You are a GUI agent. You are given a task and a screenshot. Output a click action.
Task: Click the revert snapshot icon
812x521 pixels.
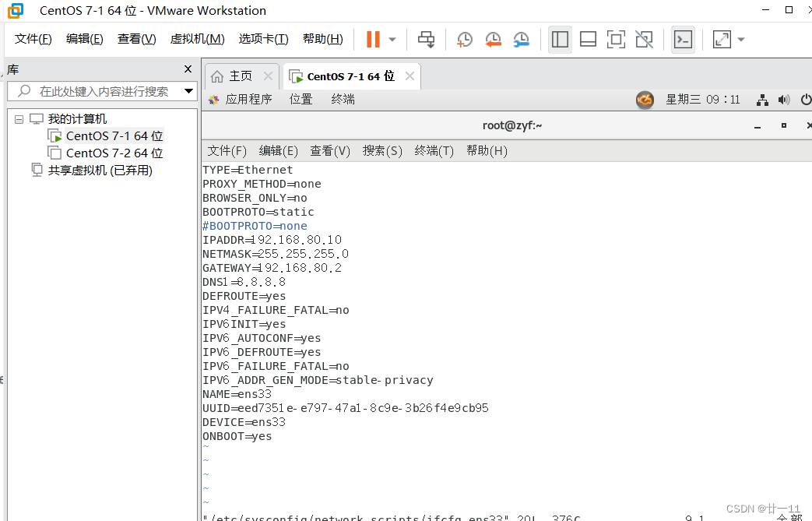[493, 39]
